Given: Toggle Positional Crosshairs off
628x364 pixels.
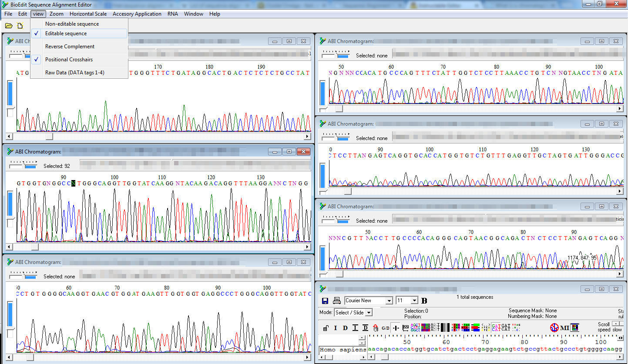Looking at the screenshot, I should tap(71, 59).
